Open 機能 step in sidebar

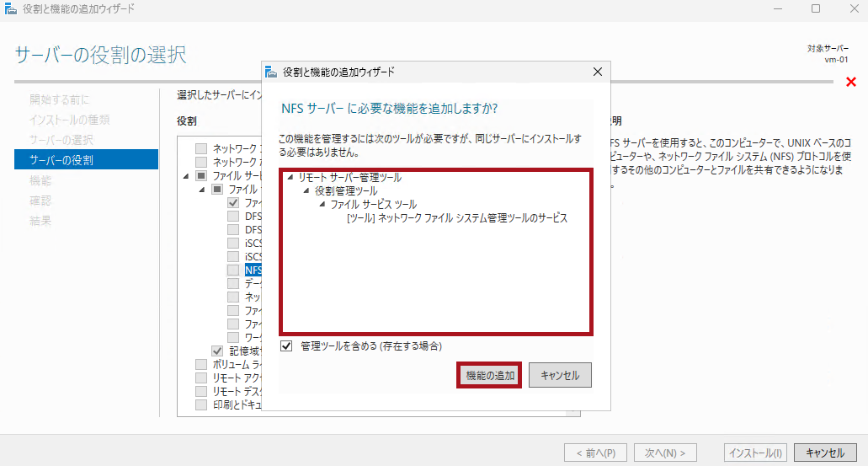[x=40, y=180]
